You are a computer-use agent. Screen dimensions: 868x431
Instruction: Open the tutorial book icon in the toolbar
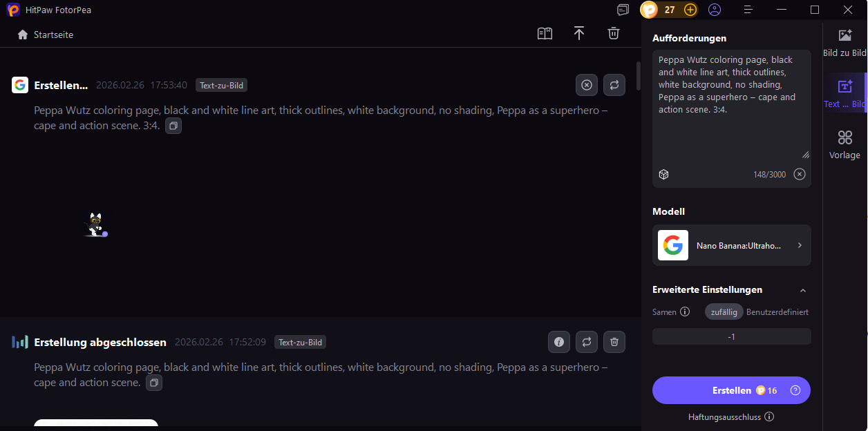click(x=545, y=34)
